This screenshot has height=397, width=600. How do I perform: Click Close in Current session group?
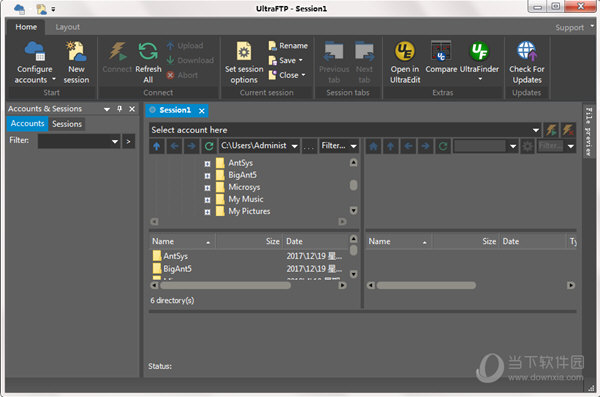tap(287, 75)
